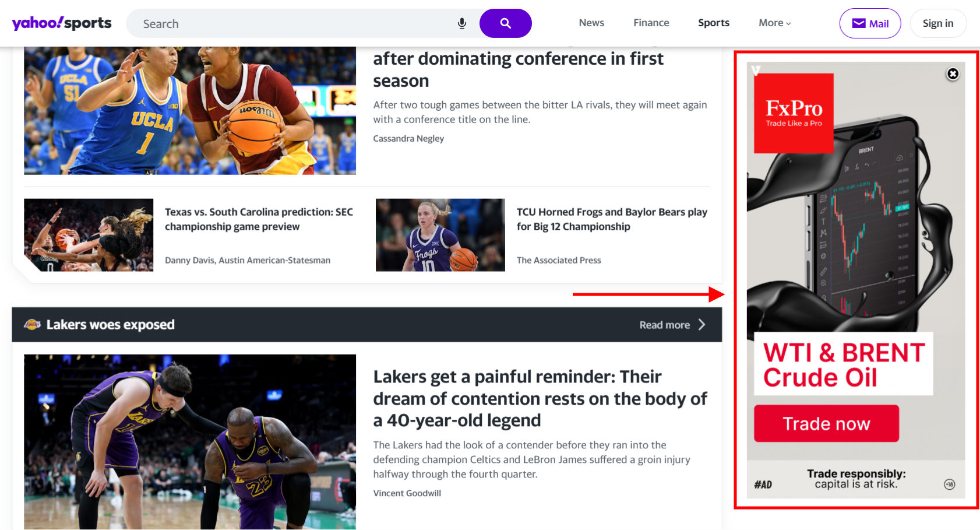Open UCLA vs USC game photo
Screen dimensions: 980x530
pos(190,111)
